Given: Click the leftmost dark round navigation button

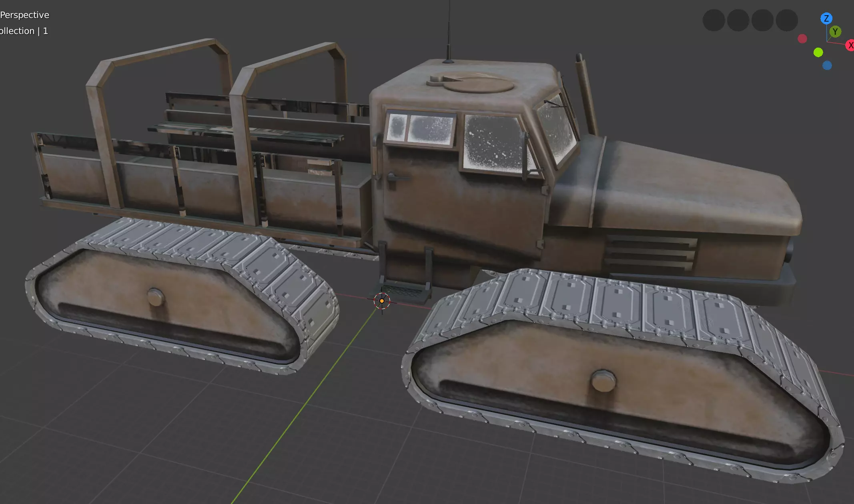Looking at the screenshot, I should point(714,20).
